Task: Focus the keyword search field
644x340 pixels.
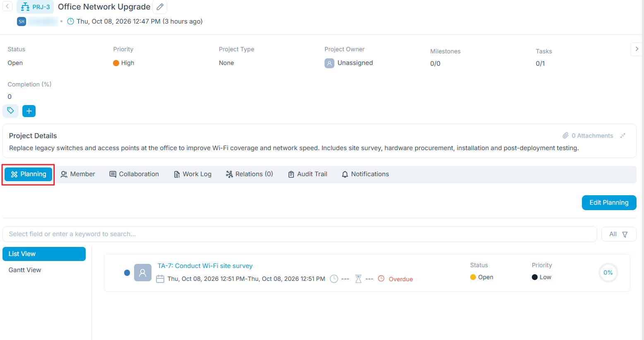Action: pyautogui.click(x=300, y=234)
